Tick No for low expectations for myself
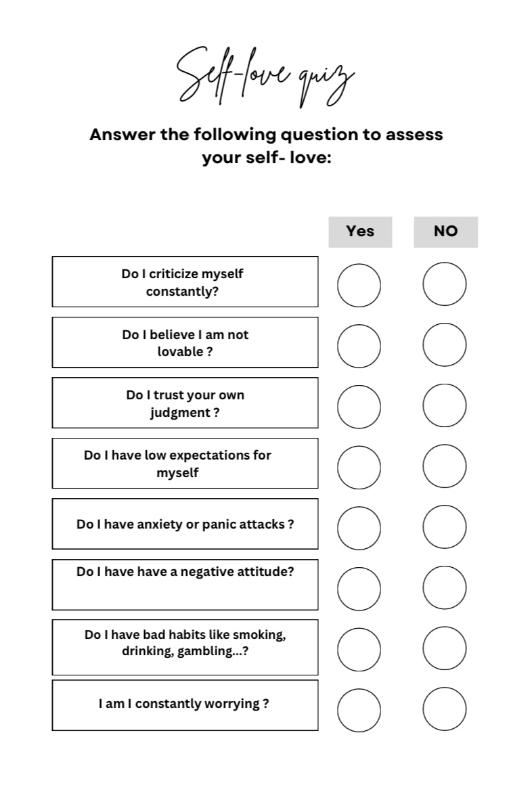 click(445, 466)
